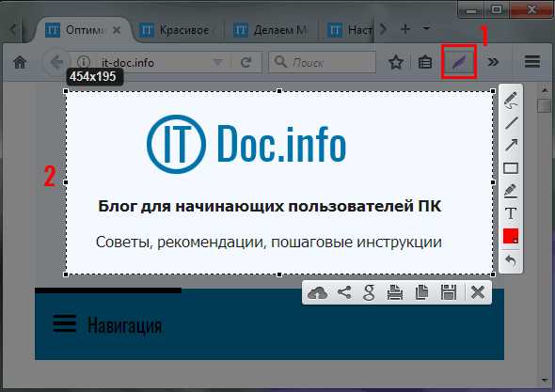
Task: Maximize the browser window
Action: (497, 10)
